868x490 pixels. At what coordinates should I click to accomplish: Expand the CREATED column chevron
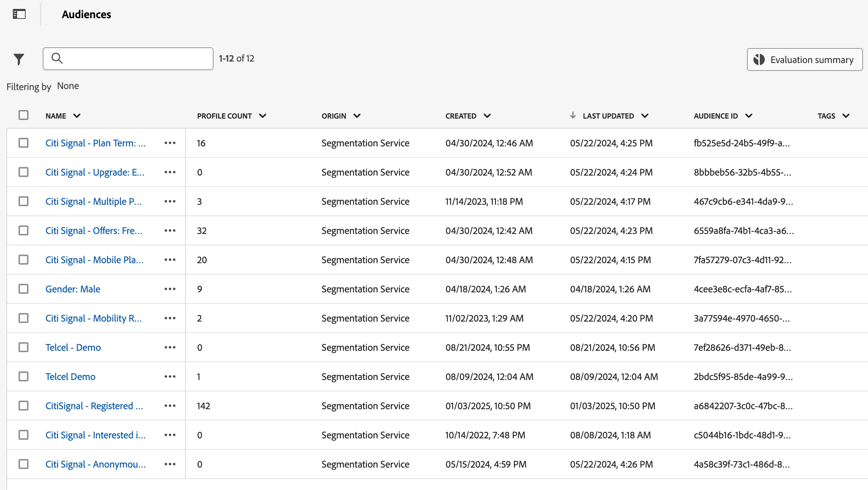click(x=487, y=116)
